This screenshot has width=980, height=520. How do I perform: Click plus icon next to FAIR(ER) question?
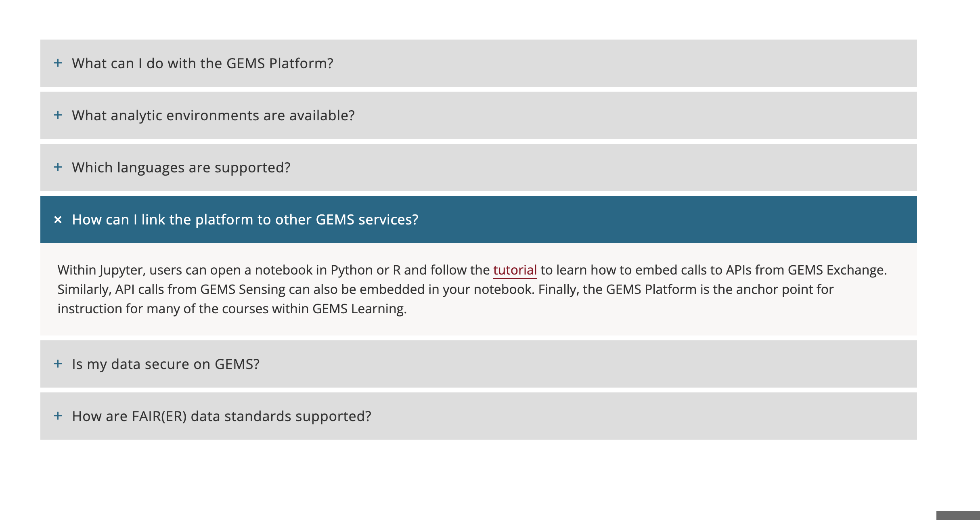[x=58, y=416]
